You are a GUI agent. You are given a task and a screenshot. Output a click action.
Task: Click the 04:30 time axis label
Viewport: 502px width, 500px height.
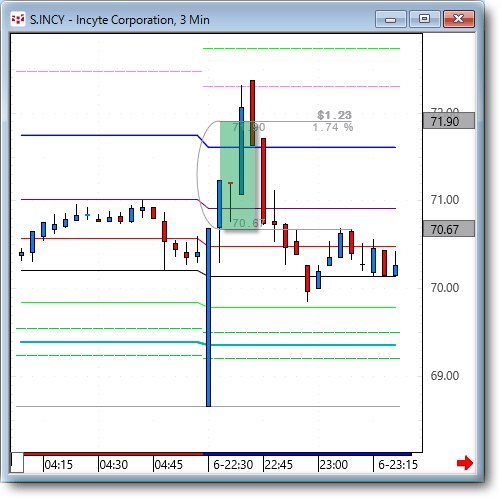(x=114, y=464)
